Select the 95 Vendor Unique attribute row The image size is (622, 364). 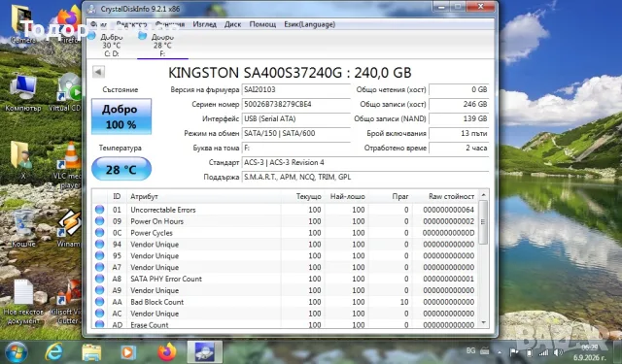[285, 255]
